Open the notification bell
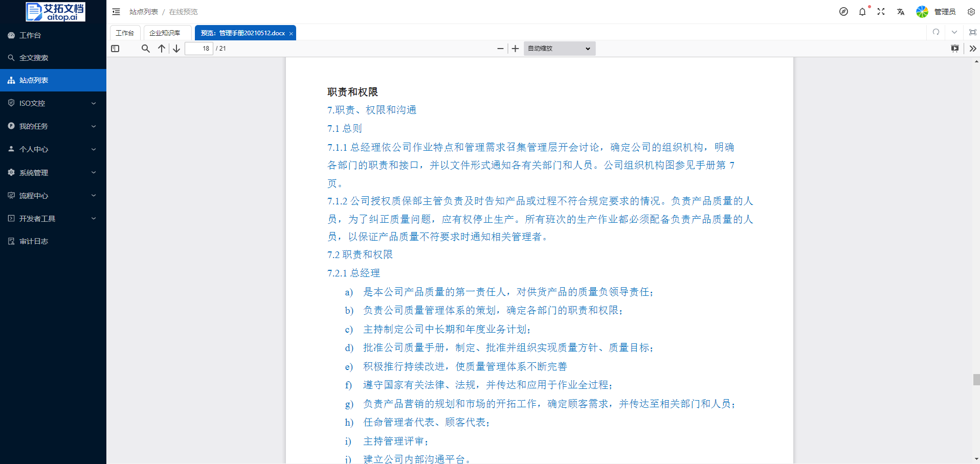Screen dimensions: 980x464 [x=862, y=12]
